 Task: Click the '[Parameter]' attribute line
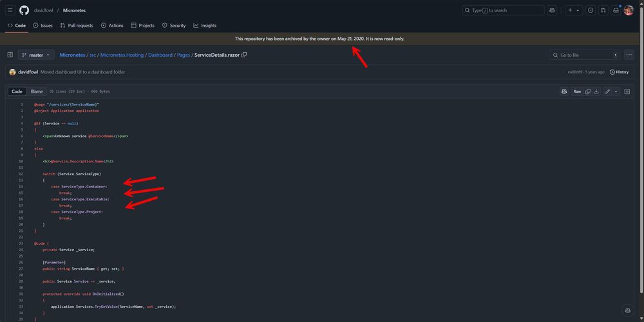(54, 262)
